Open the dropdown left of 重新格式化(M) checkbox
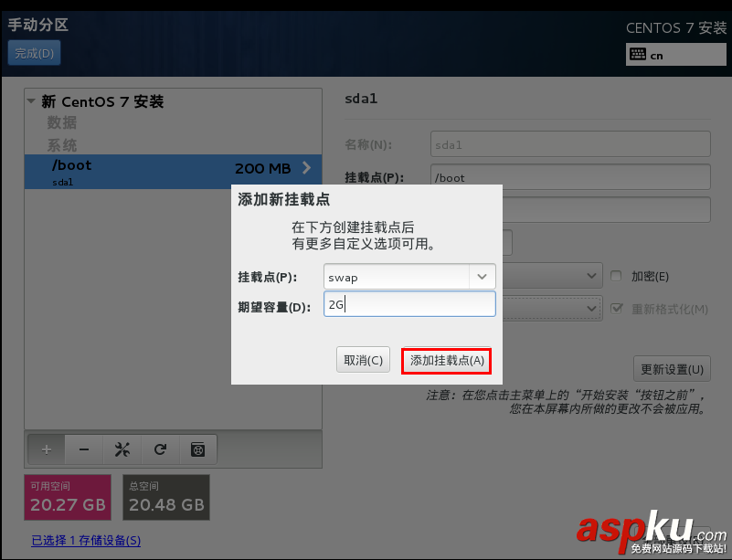 591,309
